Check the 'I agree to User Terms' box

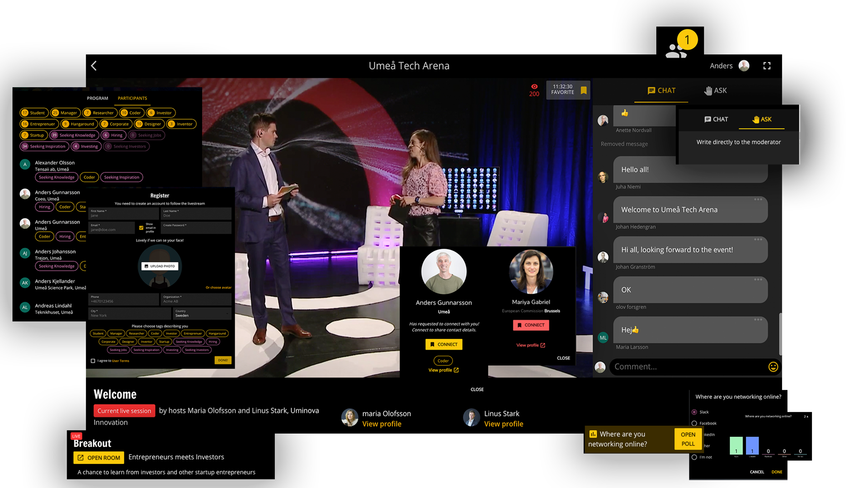(x=93, y=361)
